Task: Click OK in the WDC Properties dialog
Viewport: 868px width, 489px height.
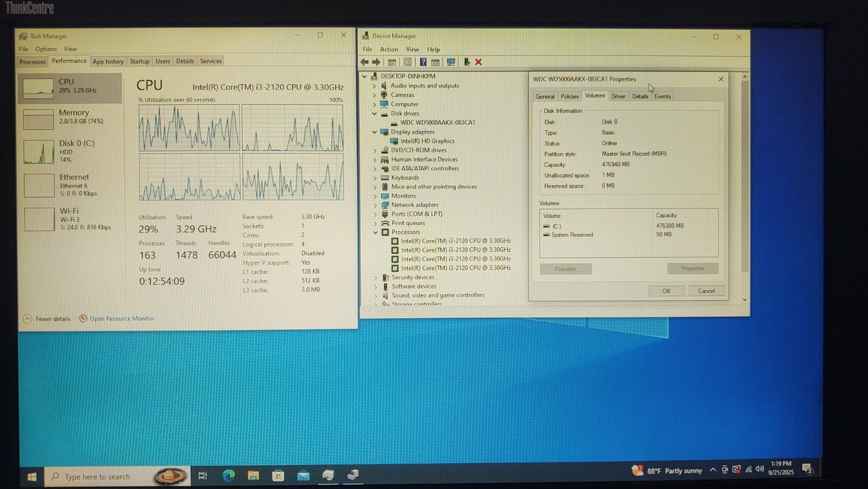Action: 666,291
